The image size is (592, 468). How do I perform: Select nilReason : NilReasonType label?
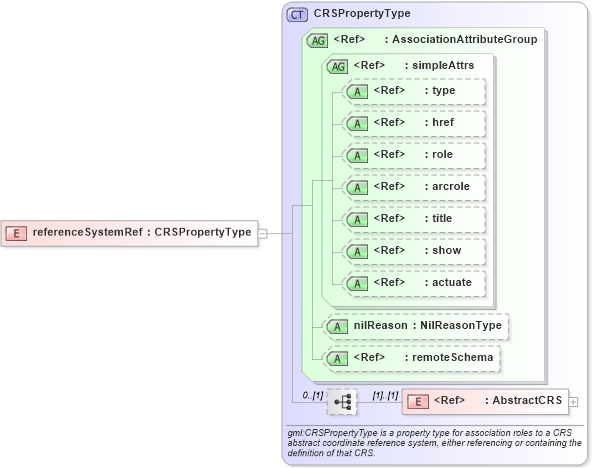(427, 325)
